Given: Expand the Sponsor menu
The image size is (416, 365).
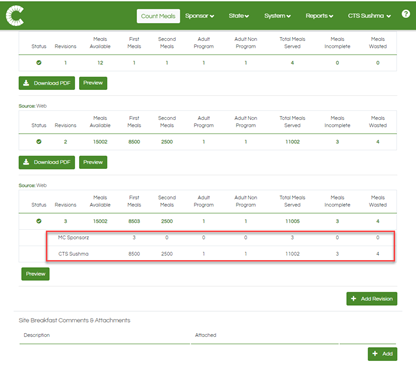Looking at the screenshot, I should pyautogui.click(x=199, y=16).
